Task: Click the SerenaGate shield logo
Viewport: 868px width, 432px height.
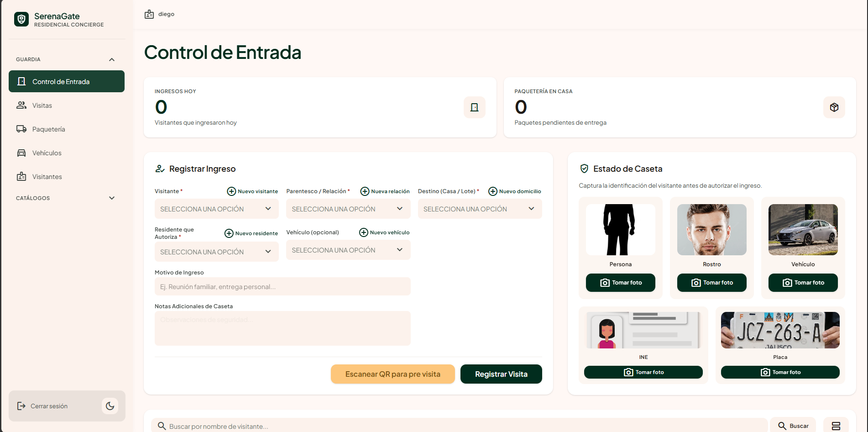Action: pos(21,19)
